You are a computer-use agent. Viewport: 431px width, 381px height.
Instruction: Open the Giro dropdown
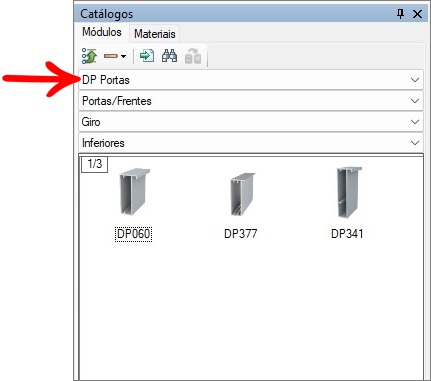tap(251, 122)
